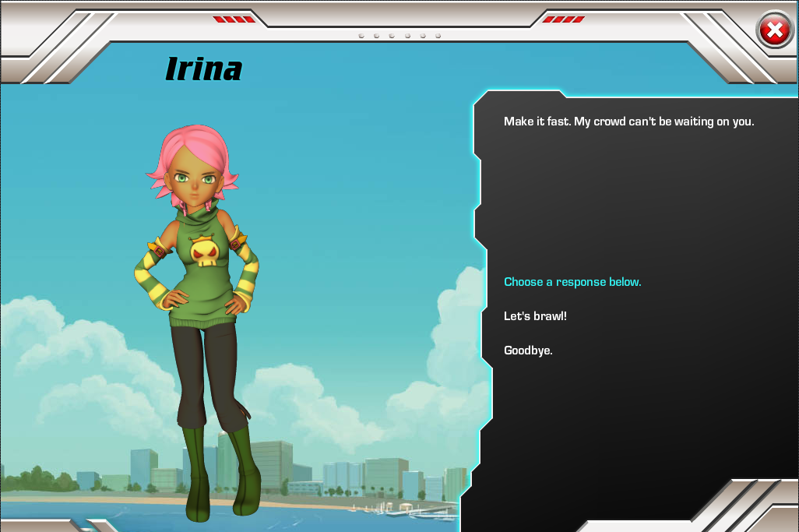The height and width of the screenshot is (532, 799).
Task: Click on Irina's face
Action: 195,183
